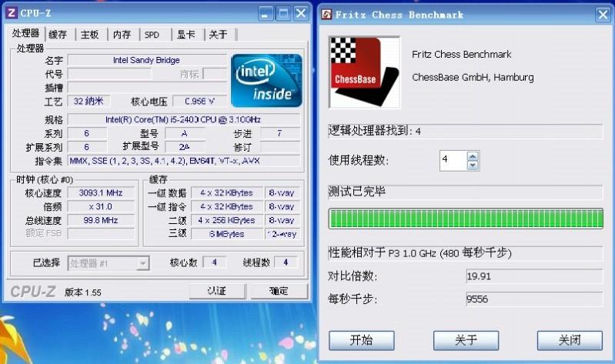
Task: Click the 总线速度 value 99.8 MHz
Action: (101, 220)
